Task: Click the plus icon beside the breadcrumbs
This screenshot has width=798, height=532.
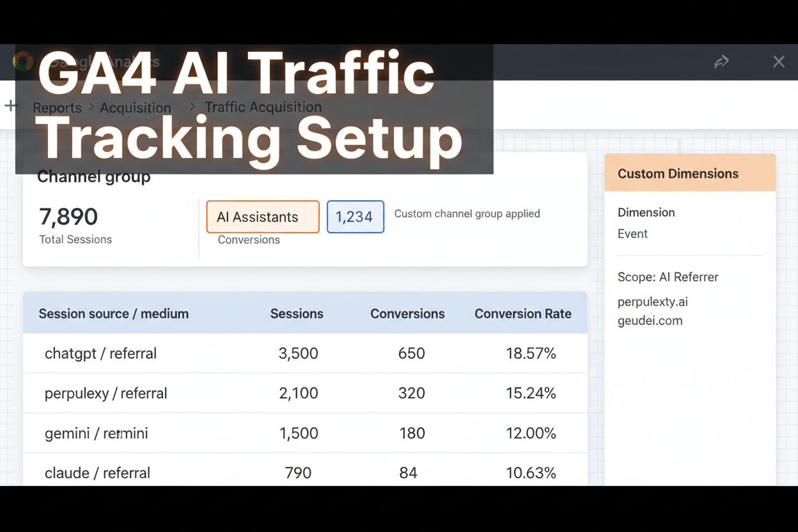Action: 10,106
